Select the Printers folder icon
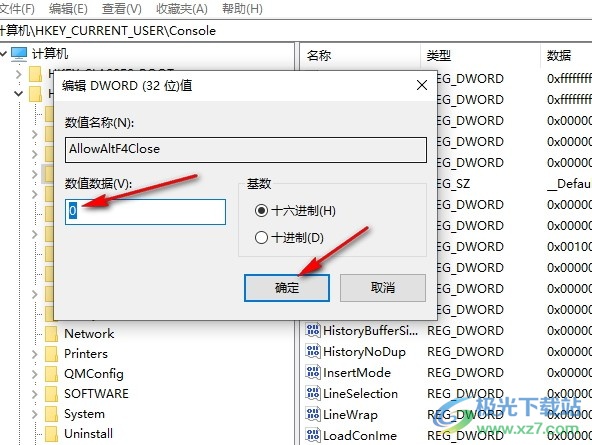 click(51, 354)
